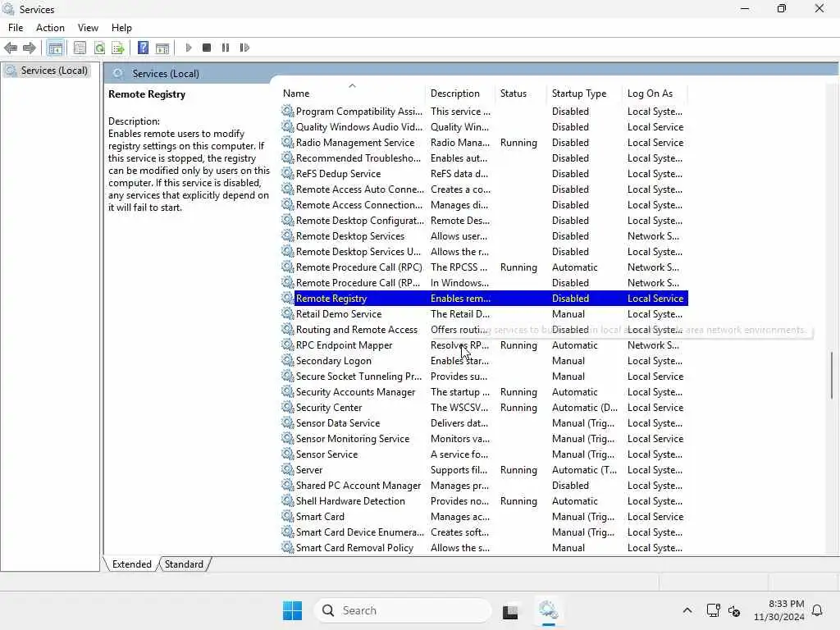Click the gear icon beside RPC Endpoint Mapper
The height and width of the screenshot is (630, 840).
tap(288, 345)
